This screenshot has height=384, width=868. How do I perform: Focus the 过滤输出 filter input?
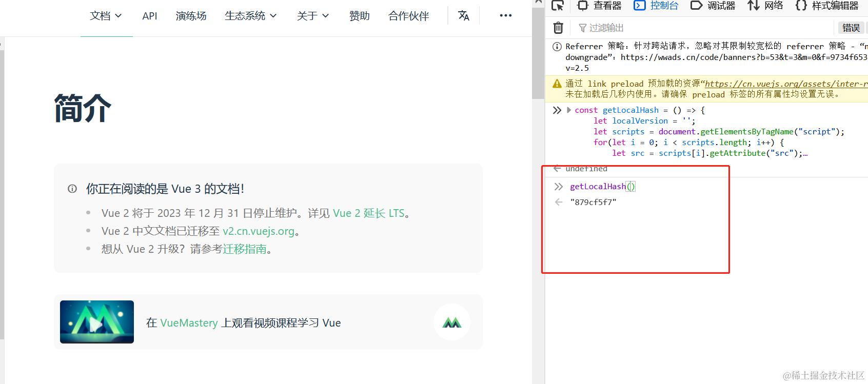703,28
